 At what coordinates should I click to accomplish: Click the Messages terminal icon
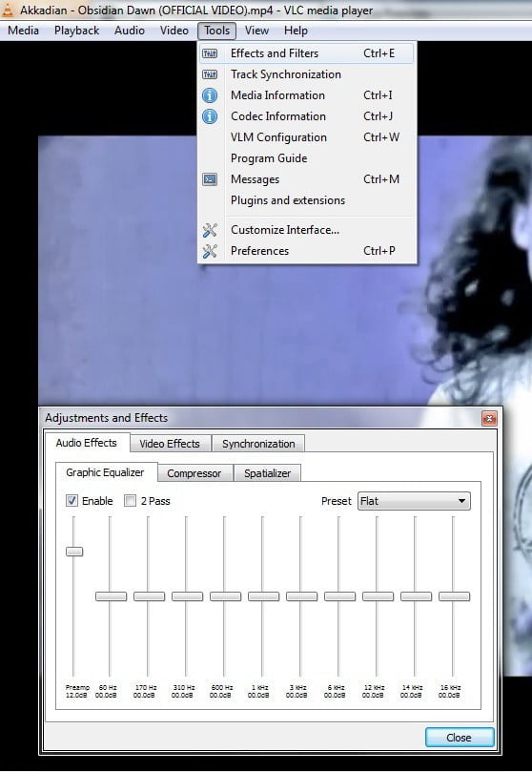[x=210, y=179]
